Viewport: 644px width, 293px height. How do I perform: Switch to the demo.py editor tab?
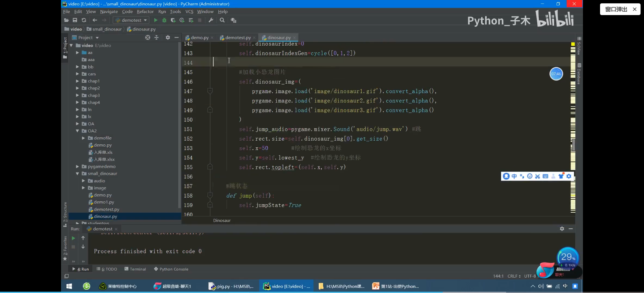[200, 38]
